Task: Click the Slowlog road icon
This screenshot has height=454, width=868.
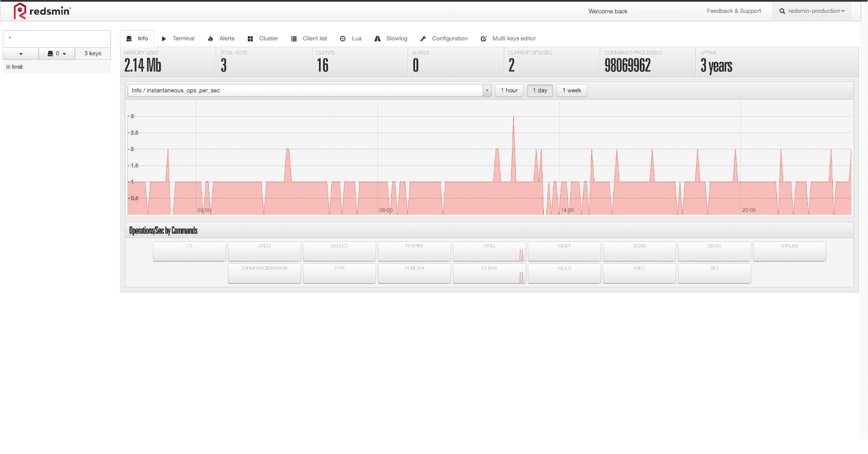Action: (377, 39)
